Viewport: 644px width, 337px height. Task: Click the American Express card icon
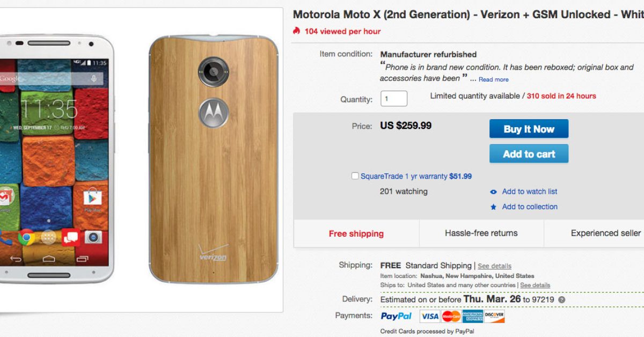(473, 317)
